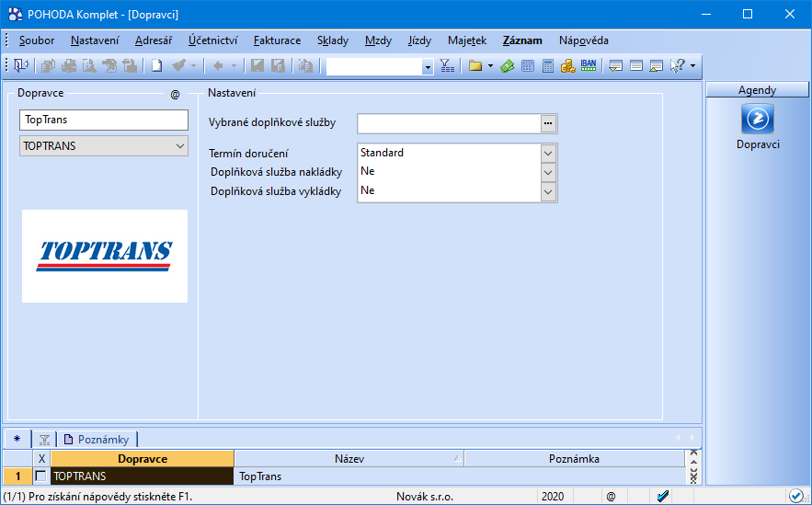The width and height of the screenshot is (812, 505).
Task: Click the Poznámka column header
Action: [x=574, y=458]
